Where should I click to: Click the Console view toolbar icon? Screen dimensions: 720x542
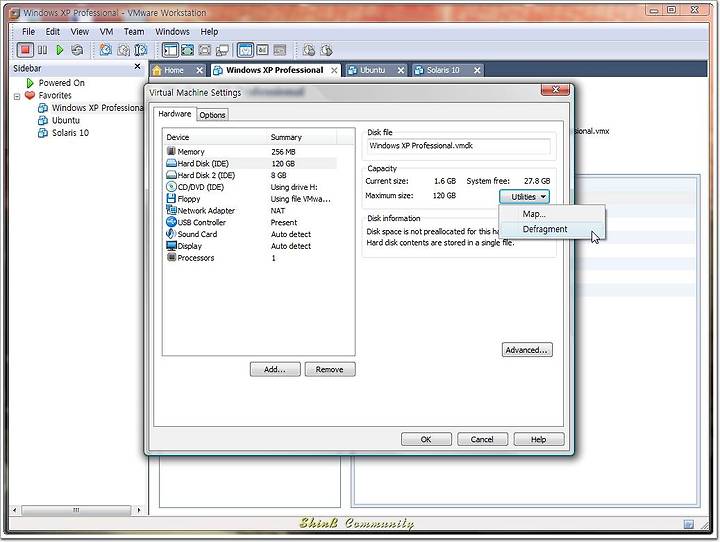pos(280,50)
